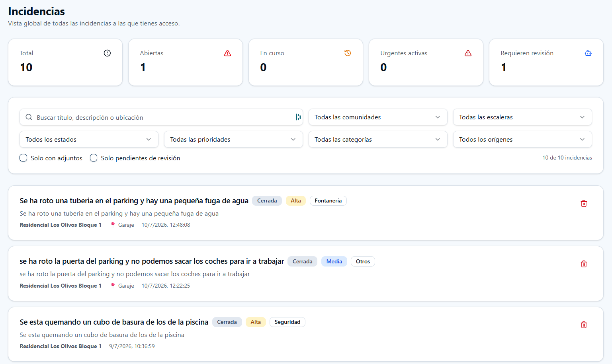Click the magnifying glass search icon
Image resolution: width=612 pixels, height=364 pixels.
click(29, 117)
